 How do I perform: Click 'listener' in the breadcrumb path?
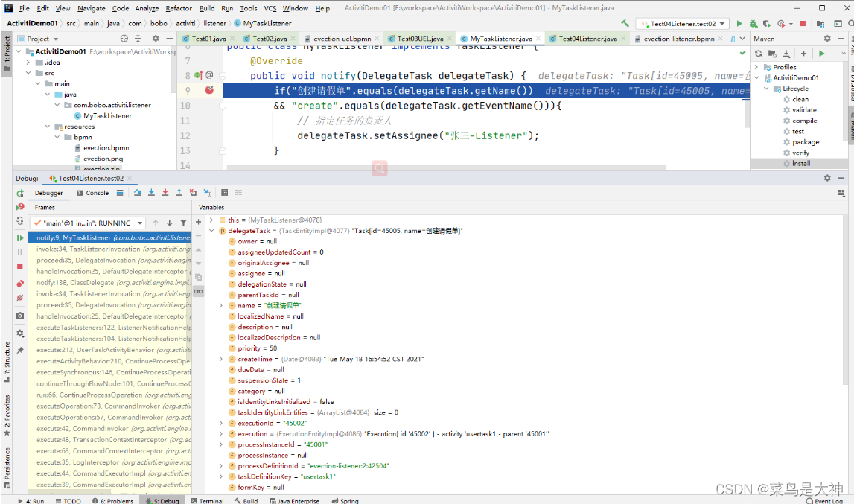tap(214, 23)
